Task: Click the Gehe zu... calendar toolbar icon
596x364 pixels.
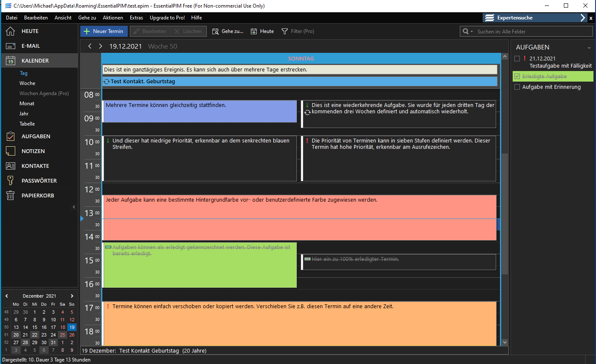Action: point(215,31)
